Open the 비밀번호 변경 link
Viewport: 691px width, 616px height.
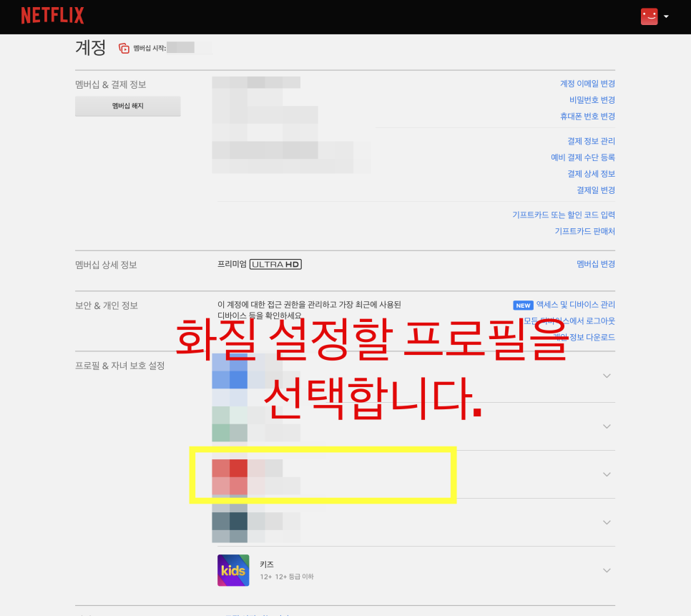pos(592,100)
